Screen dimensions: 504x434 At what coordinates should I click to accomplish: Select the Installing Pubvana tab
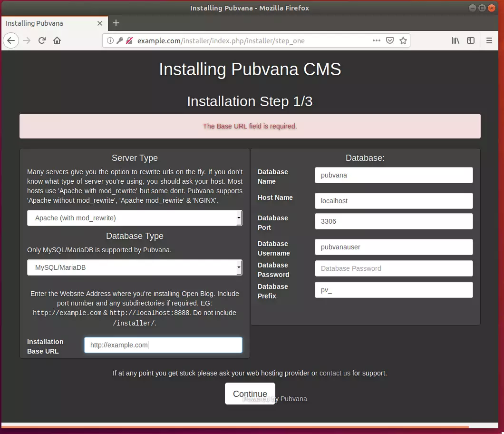pyautogui.click(x=55, y=23)
